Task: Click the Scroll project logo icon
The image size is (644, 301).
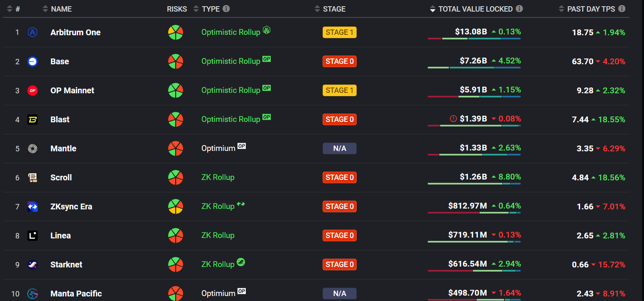Action: pos(32,177)
